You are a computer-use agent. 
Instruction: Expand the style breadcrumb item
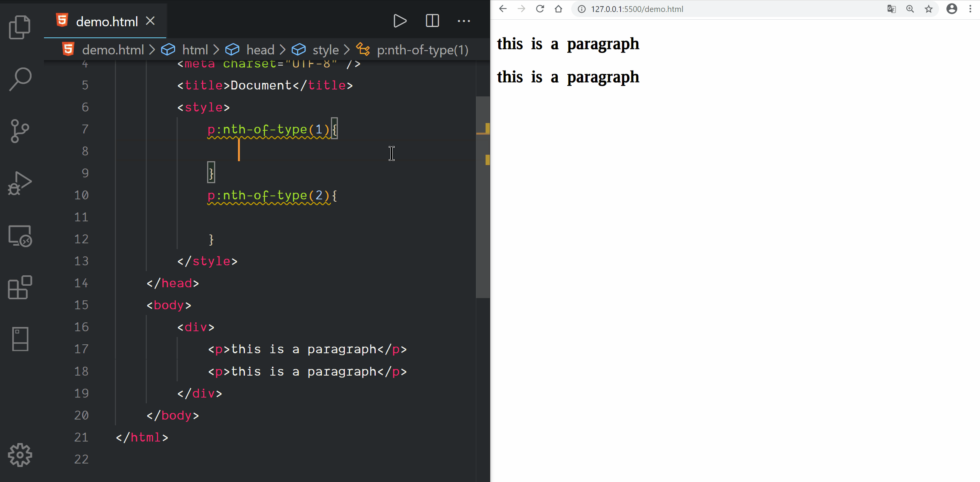[x=325, y=50]
